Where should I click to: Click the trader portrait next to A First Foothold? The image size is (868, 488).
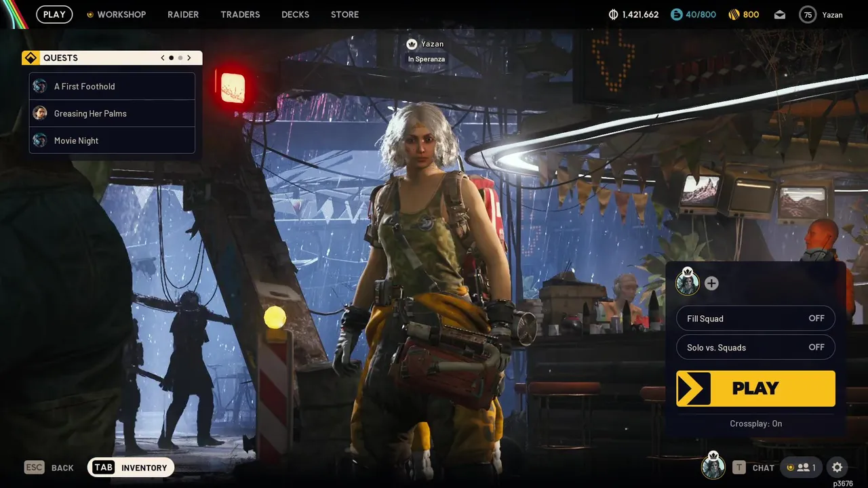coord(40,86)
